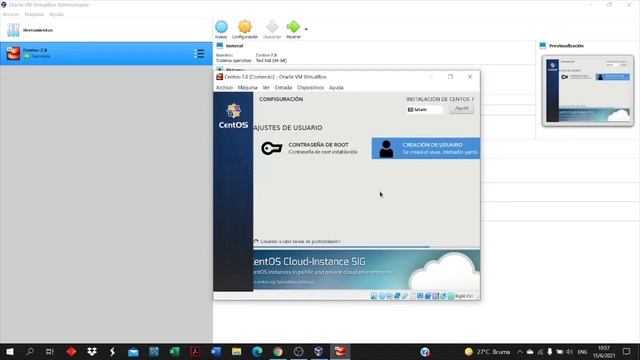The image size is (640, 360).
Task: Click the audio status icon
Action: 389,296
